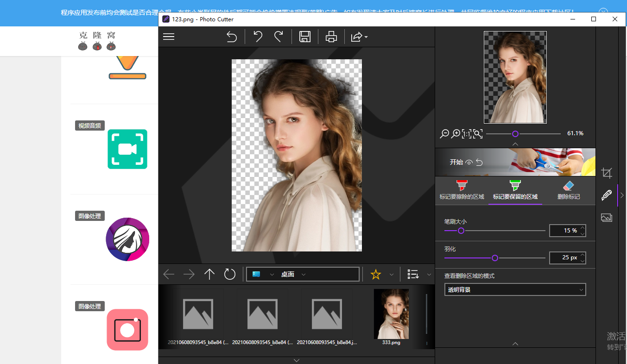Viewport: 627px width, 364px height.
Task: Navigate back in file browser
Action: [169, 274]
